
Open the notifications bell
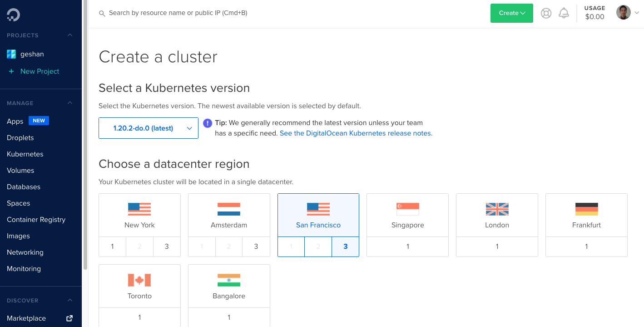pyautogui.click(x=564, y=13)
